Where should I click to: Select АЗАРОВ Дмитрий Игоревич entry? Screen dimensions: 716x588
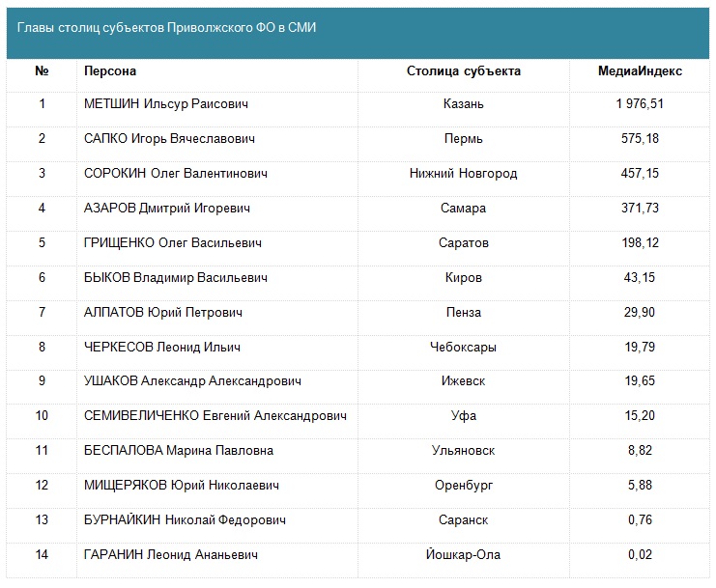[168, 209]
